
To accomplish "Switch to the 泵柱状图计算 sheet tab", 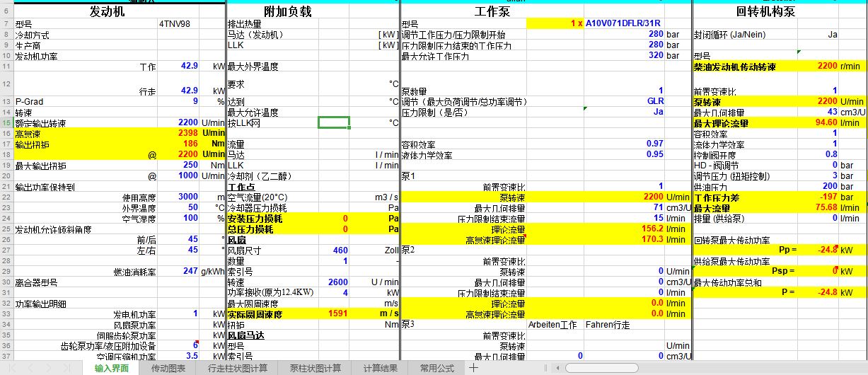I will tap(315, 368).
